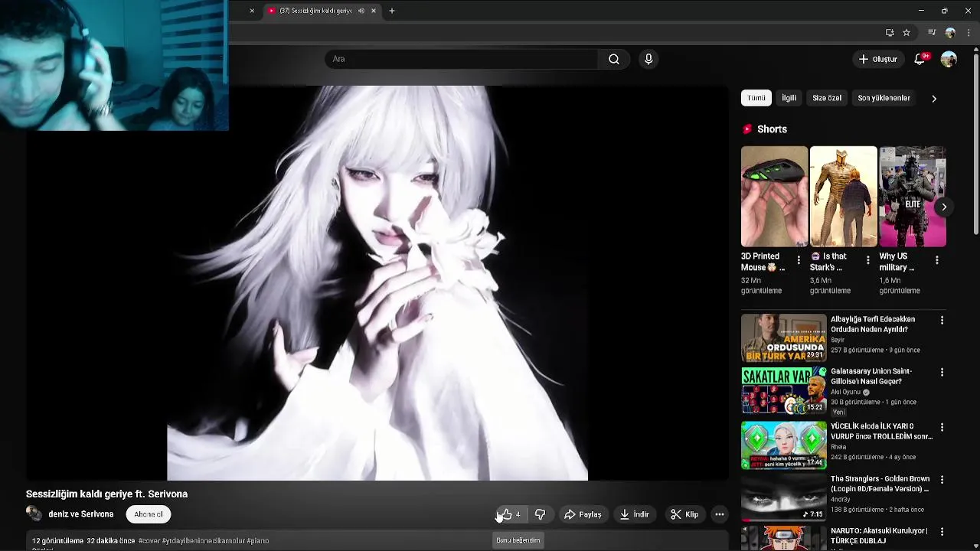980x551 pixels.
Task: Open options for Is that Stark's short
Action: [x=867, y=260]
